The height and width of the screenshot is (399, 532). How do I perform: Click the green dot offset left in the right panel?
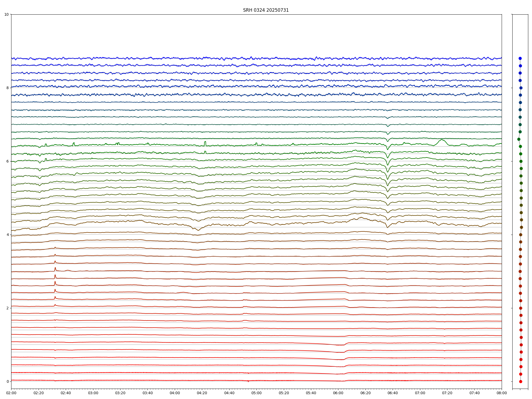click(x=519, y=139)
